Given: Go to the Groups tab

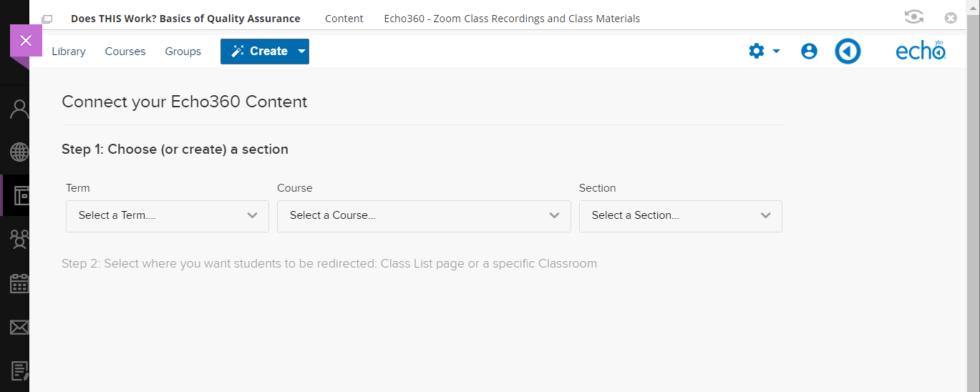Looking at the screenshot, I should [x=183, y=52].
